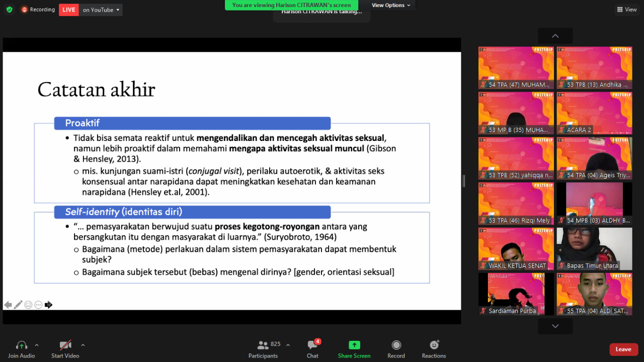
Task: Expand the arrow beside Participants count
Action: point(288,345)
